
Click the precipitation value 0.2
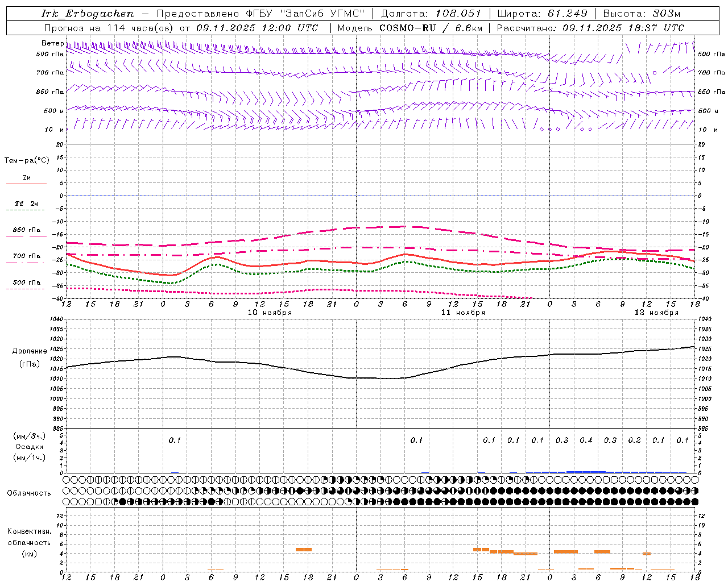(634, 440)
